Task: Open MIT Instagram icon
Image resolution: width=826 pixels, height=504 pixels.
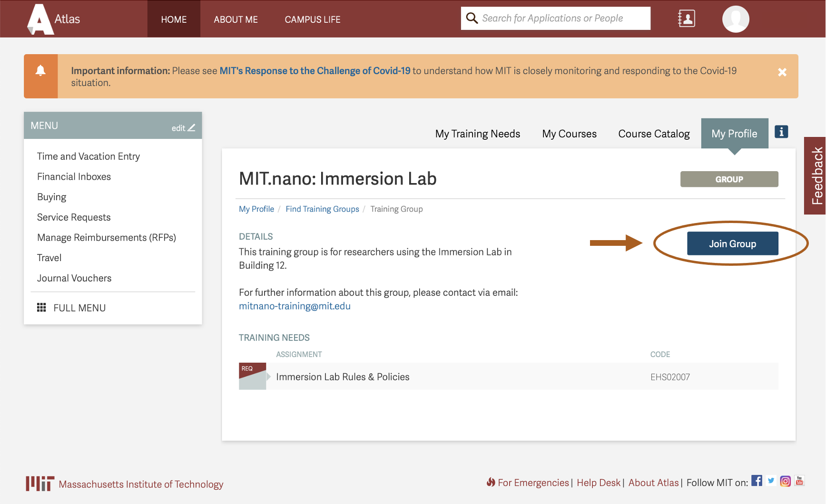Action: click(x=786, y=481)
